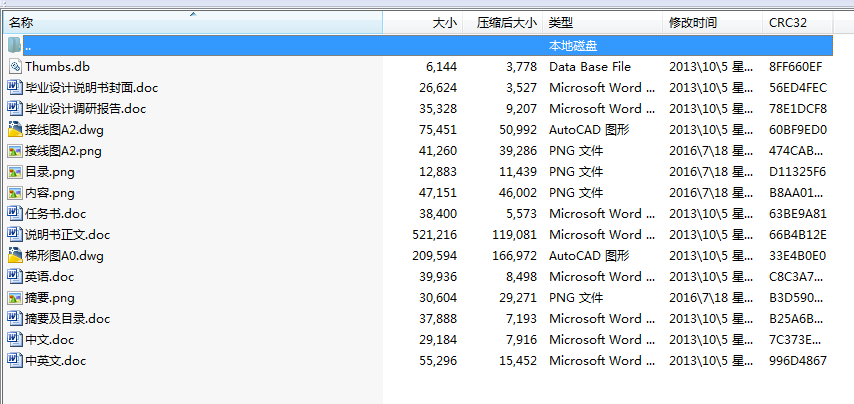Click the image icon for 接线图A2.png
The width and height of the screenshot is (854, 404).
[15, 151]
